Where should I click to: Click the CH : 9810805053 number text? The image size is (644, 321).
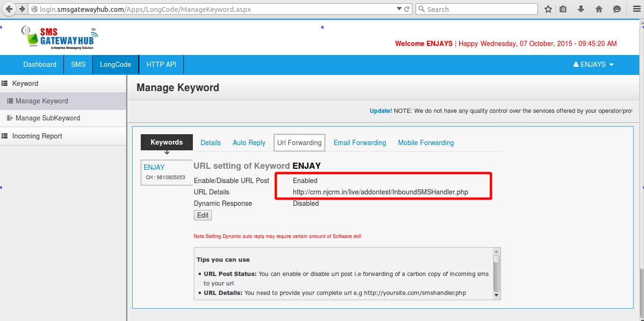[165, 177]
